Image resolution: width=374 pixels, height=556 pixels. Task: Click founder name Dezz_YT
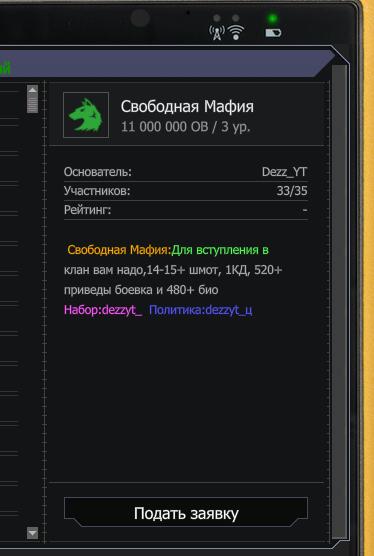point(284,172)
